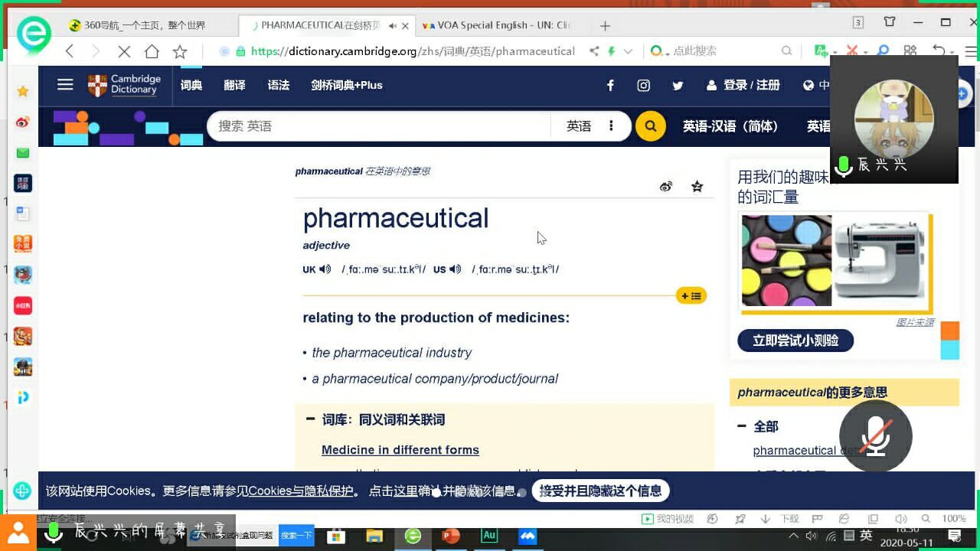The width and height of the screenshot is (980, 551).
Task: Collapse the 词库 同义词和关联词 section
Action: click(x=310, y=419)
